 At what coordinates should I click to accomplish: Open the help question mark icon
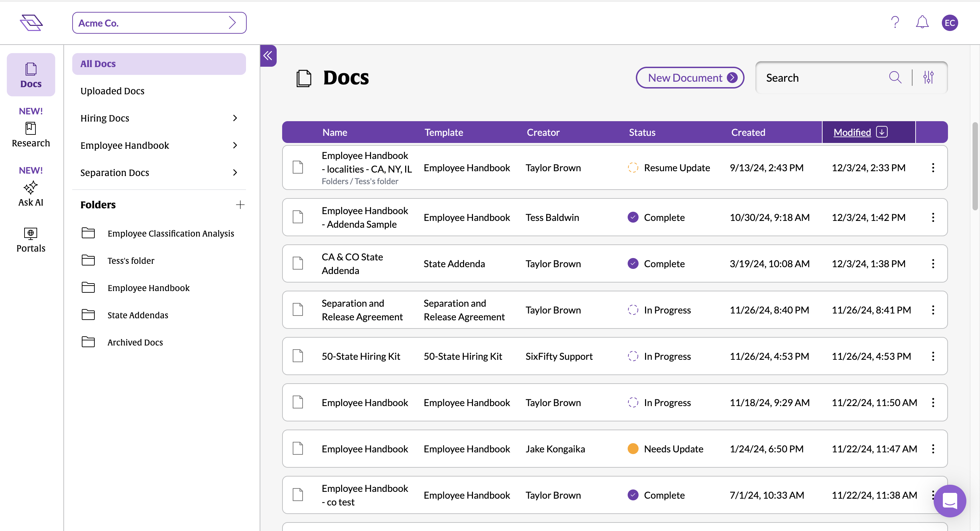click(895, 22)
